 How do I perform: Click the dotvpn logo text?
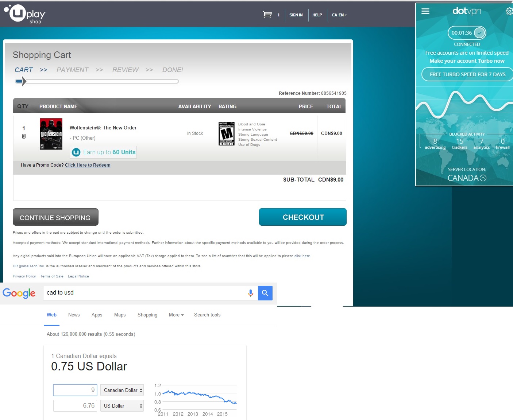pyautogui.click(x=467, y=11)
